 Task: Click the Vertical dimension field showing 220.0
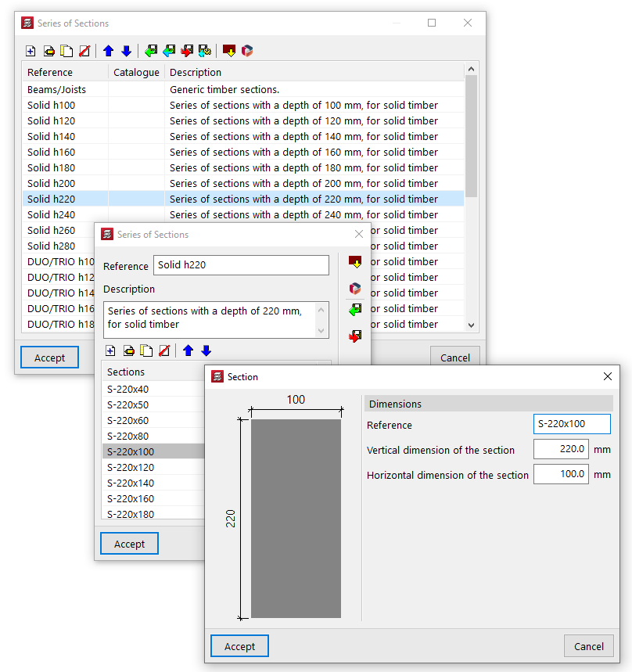click(561, 449)
